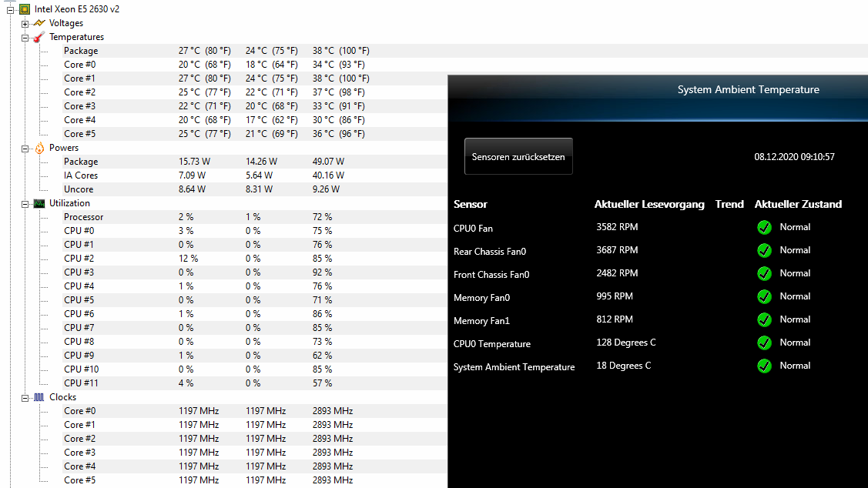Expand the Voltages branch
The width and height of the screenshot is (868, 488).
(24, 23)
